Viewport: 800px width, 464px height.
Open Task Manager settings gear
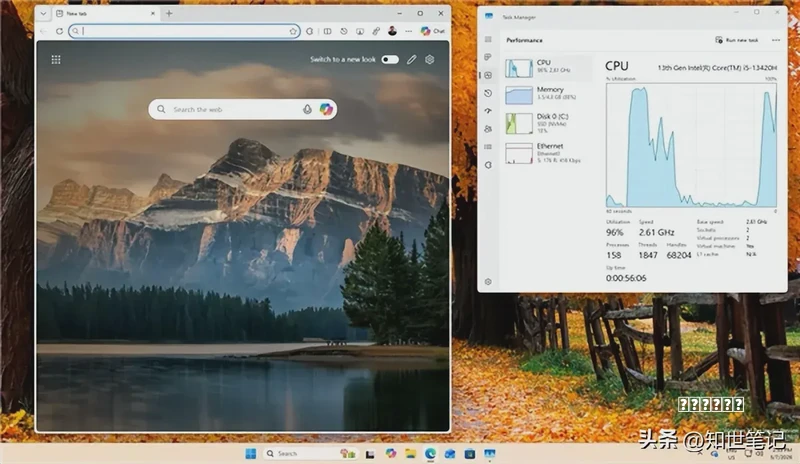[488, 282]
